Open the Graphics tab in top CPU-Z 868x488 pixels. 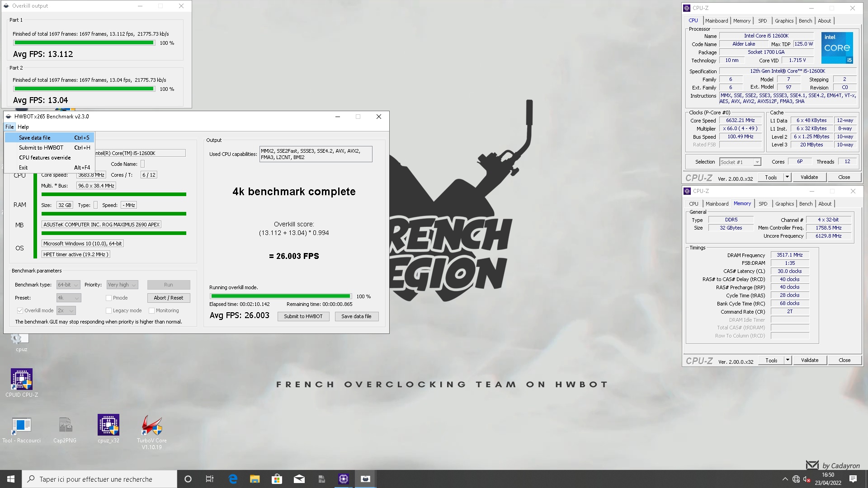[x=784, y=21]
